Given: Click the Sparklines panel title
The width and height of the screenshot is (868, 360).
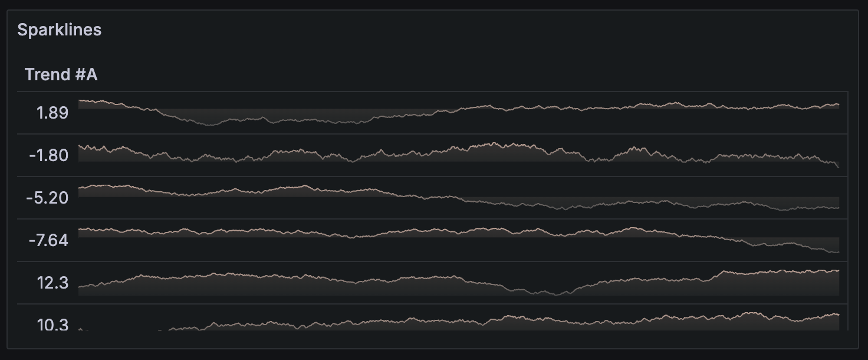Looking at the screenshot, I should tap(58, 29).
